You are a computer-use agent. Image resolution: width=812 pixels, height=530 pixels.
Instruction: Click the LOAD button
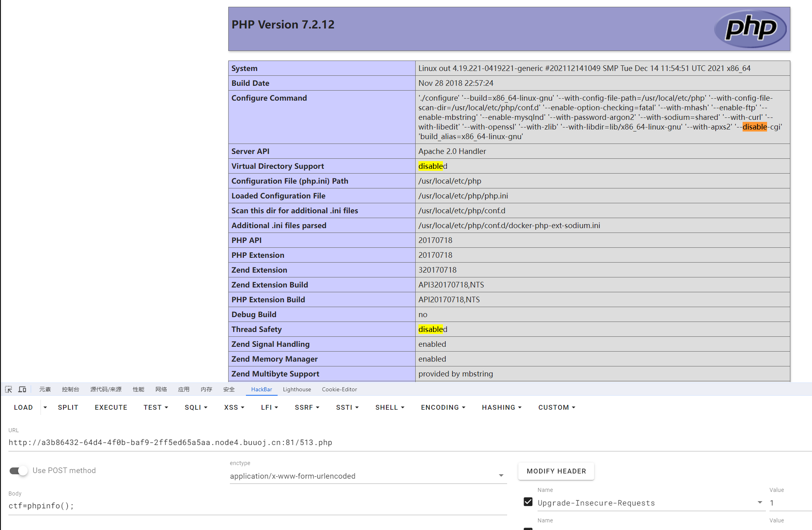tap(23, 407)
